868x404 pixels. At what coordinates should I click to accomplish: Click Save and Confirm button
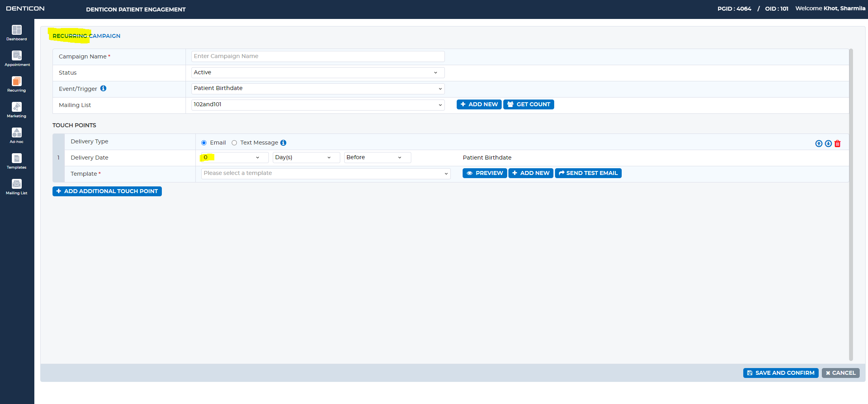(780, 373)
